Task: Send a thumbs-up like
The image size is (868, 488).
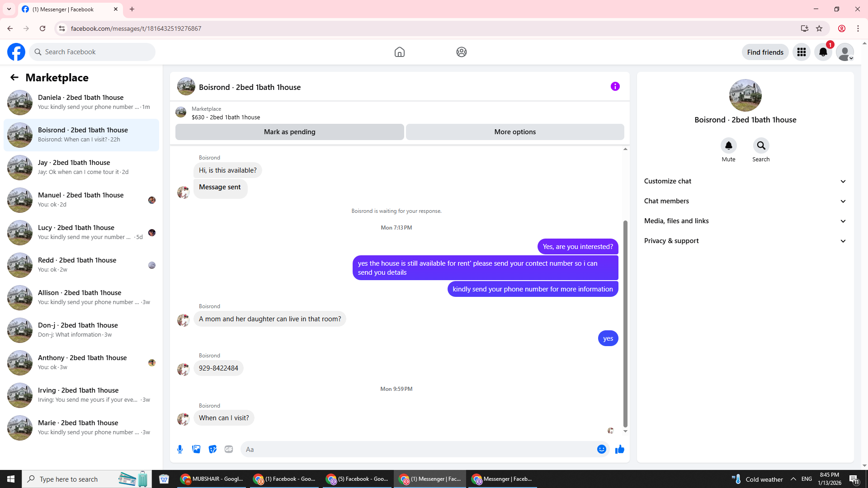Action: (620, 449)
